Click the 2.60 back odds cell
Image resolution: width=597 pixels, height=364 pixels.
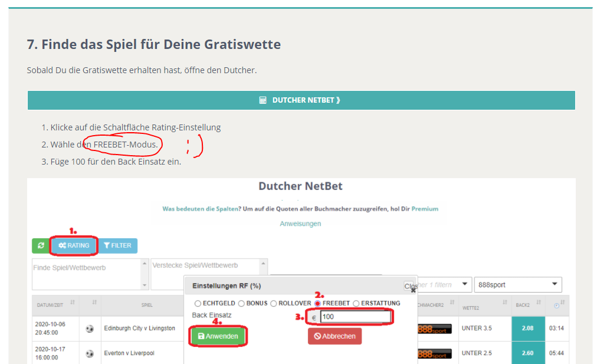(x=528, y=353)
